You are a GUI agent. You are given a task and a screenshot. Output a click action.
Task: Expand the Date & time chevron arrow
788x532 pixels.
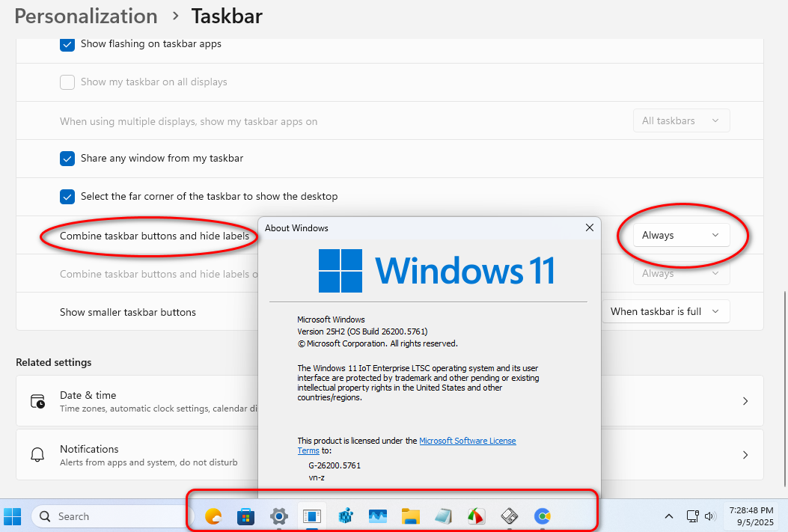tap(745, 401)
